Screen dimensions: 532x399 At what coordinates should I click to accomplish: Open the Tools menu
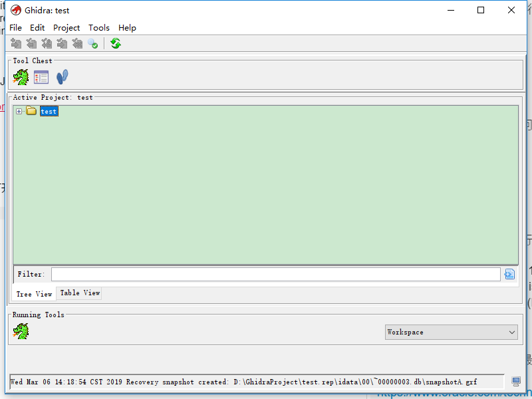(99, 27)
